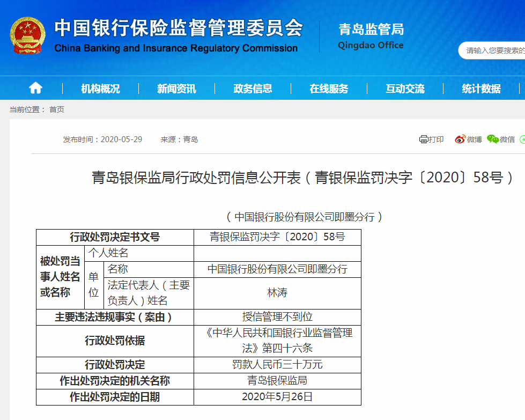The width and height of the screenshot is (525, 420).
Task: Click the 被处罚当事人姓名或名称 cell
Action: tap(60, 277)
